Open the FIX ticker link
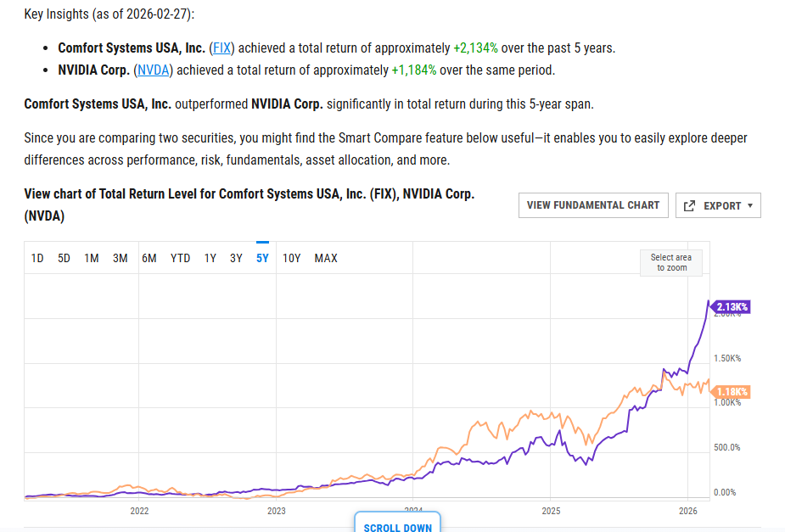785x532 pixels. pos(221,48)
